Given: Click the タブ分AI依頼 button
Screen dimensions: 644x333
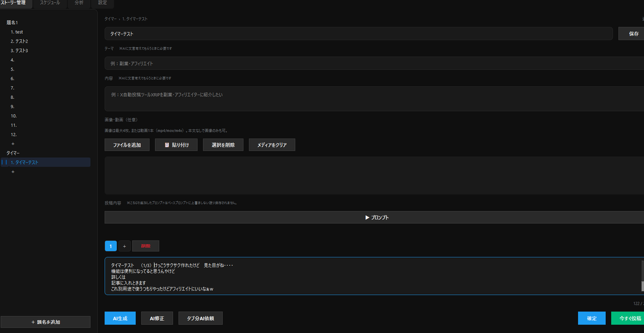Looking at the screenshot, I should 200,318.
